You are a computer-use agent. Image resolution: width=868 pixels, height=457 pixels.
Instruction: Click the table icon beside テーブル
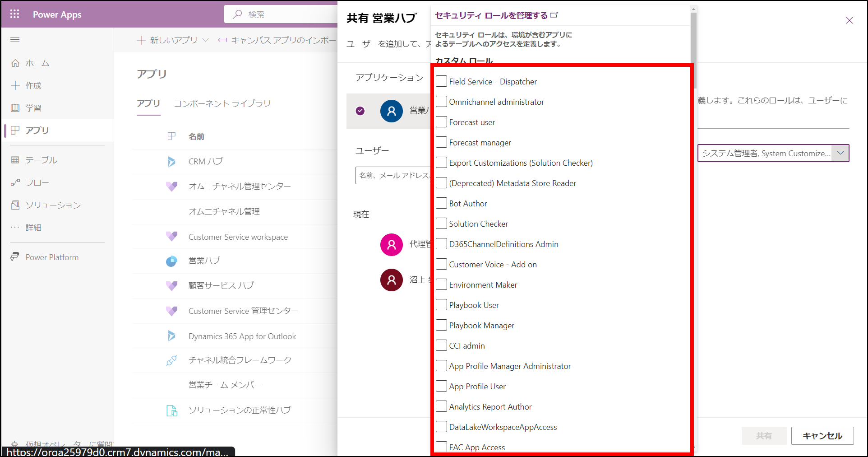(x=15, y=160)
